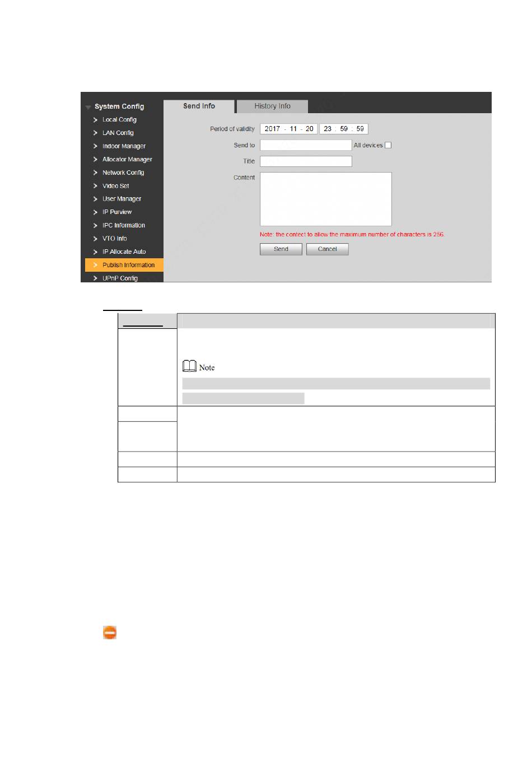Viewport: 532px width, 767px height.
Task: Switch to the Send Info tab
Action: pos(199,106)
